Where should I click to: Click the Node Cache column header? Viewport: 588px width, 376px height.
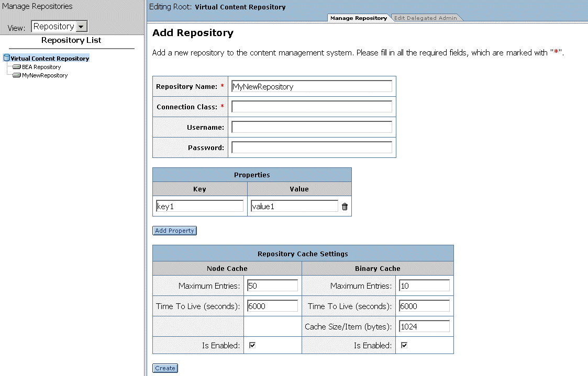click(x=227, y=268)
